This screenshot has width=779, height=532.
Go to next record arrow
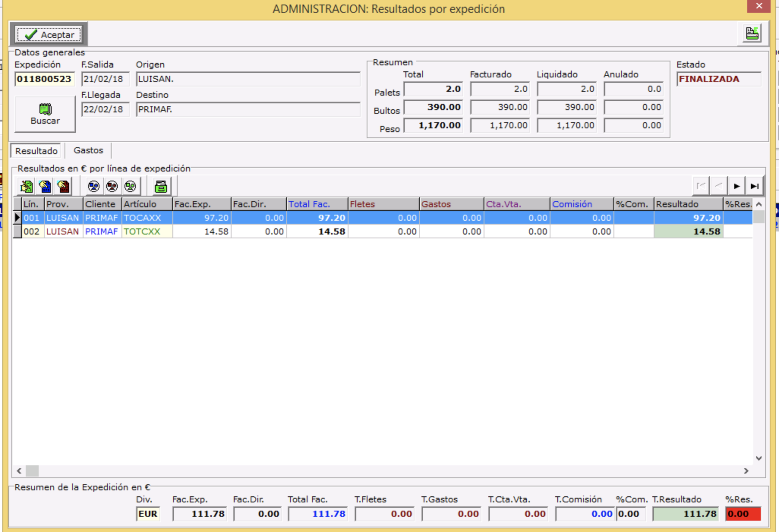(x=736, y=186)
